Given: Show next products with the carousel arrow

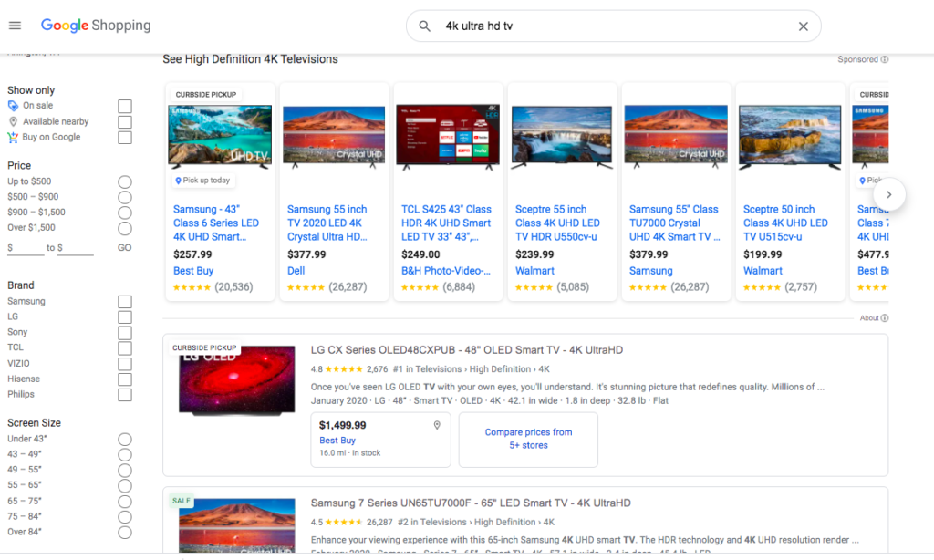Looking at the screenshot, I should click(x=888, y=195).
